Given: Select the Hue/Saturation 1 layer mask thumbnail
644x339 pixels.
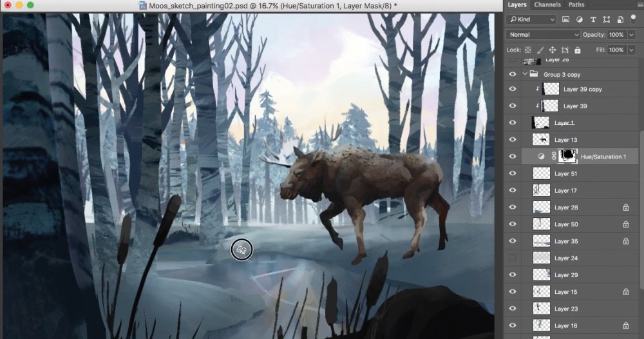Looking at the screenshot, I should coord(567,157).
